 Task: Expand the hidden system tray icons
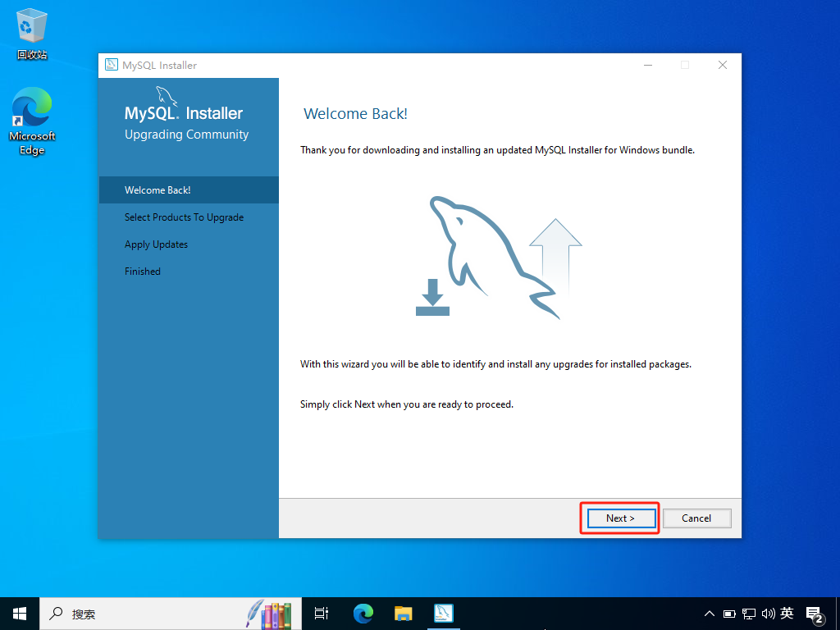(x=710, y=614)
